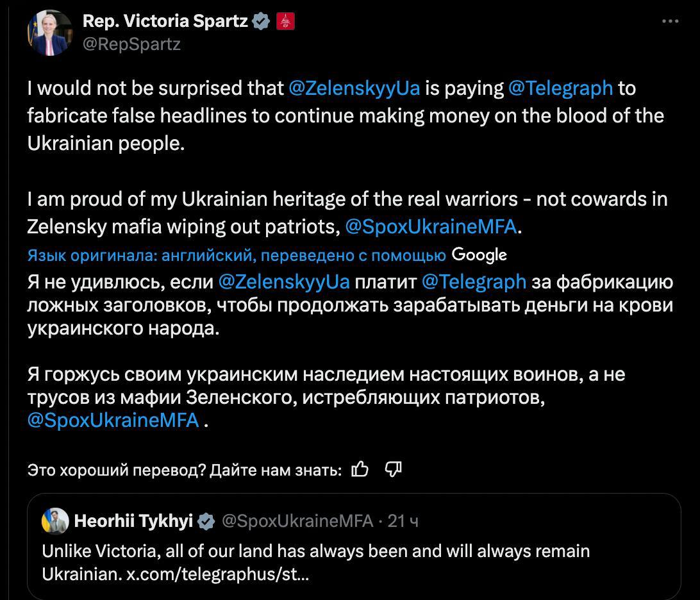Open the quoted tweet's 21 ч timestamp

[403, 521]
